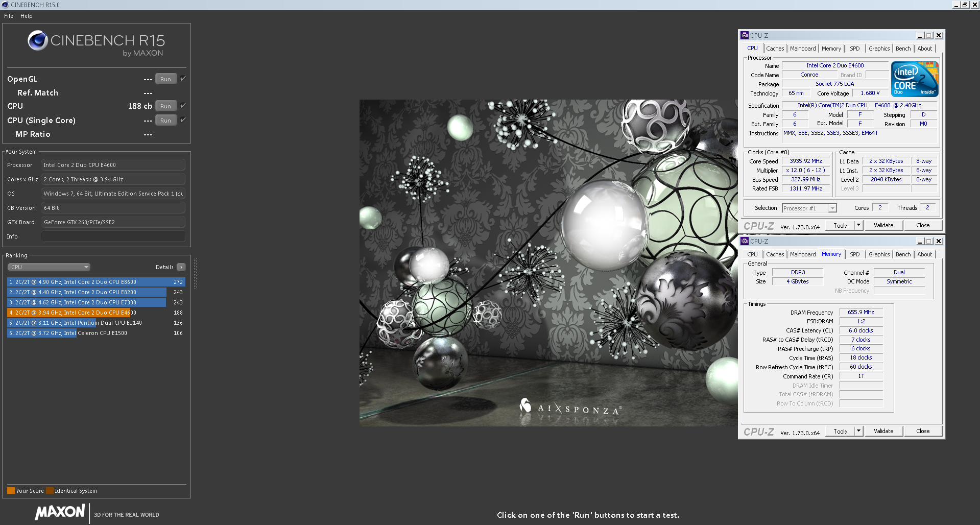980x525 pixels.
Task: Open the ranking CPU dropdown
Action: [49, 267]
